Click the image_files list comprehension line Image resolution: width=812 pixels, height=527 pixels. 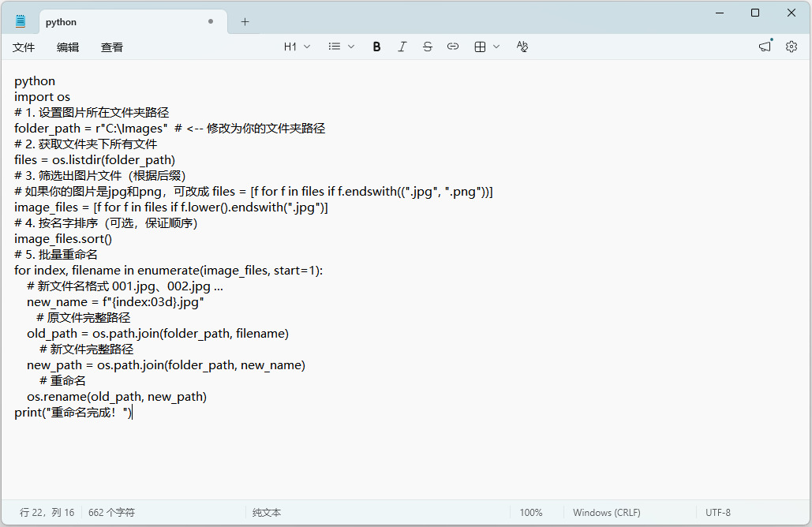point(171,207)
